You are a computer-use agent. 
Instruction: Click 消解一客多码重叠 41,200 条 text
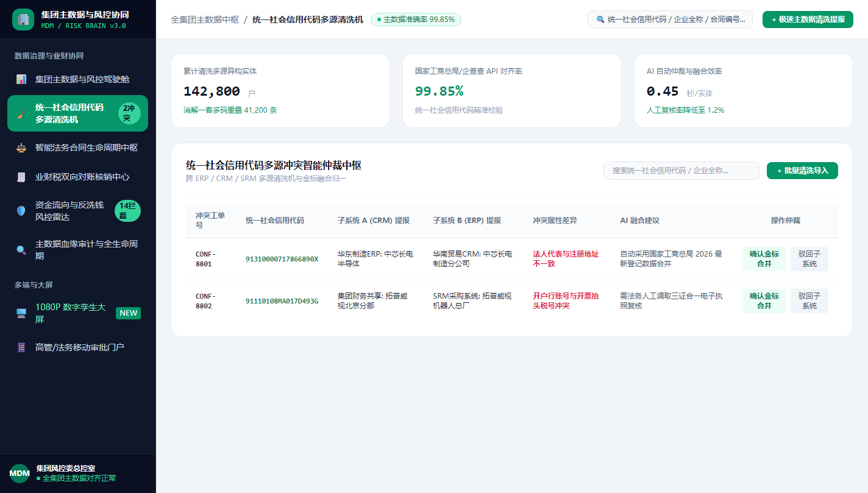230,110
